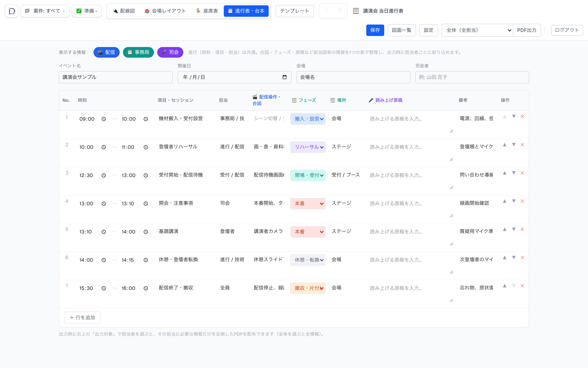Viewport: 588px width, 368px height.
Task: Click the テンプレート button
Action: point(294,11)
